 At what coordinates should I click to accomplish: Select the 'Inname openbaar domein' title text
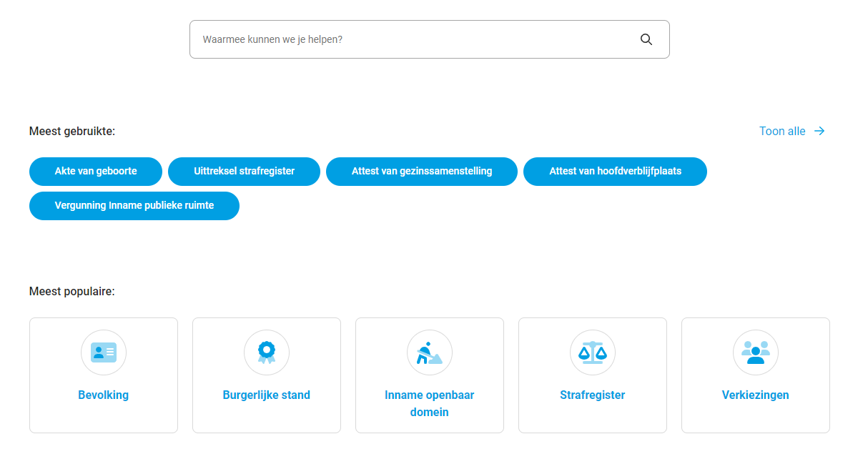430,403
